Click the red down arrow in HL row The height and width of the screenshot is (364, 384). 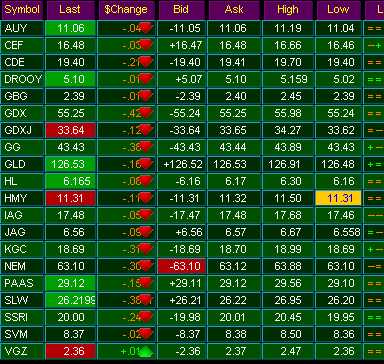point(146,181)
